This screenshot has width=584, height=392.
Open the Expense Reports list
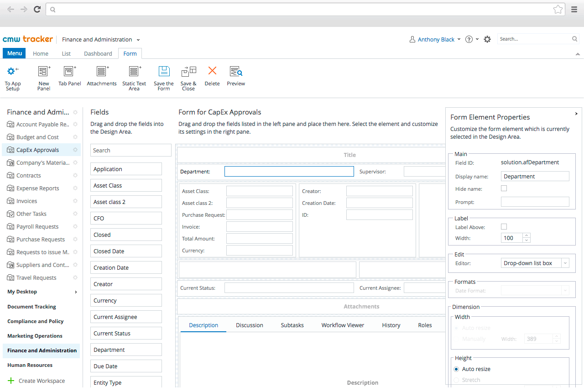[38, 188]
